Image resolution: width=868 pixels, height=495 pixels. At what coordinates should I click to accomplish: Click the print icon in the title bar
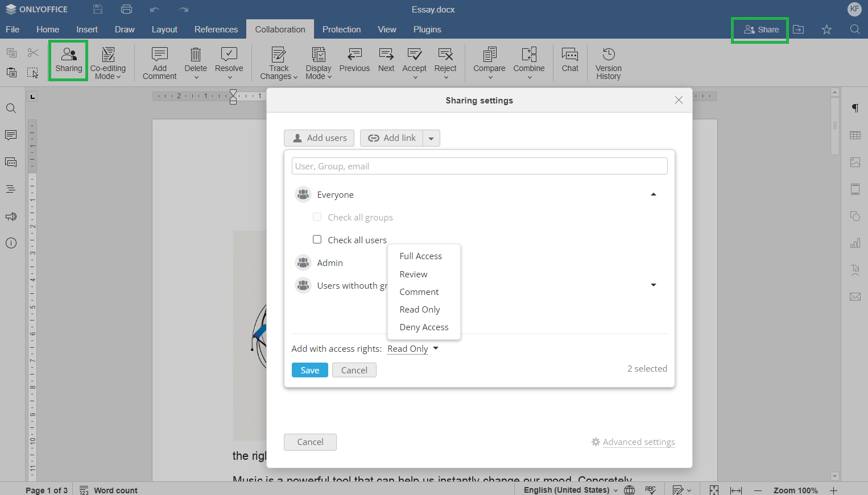tap(126, 9)
